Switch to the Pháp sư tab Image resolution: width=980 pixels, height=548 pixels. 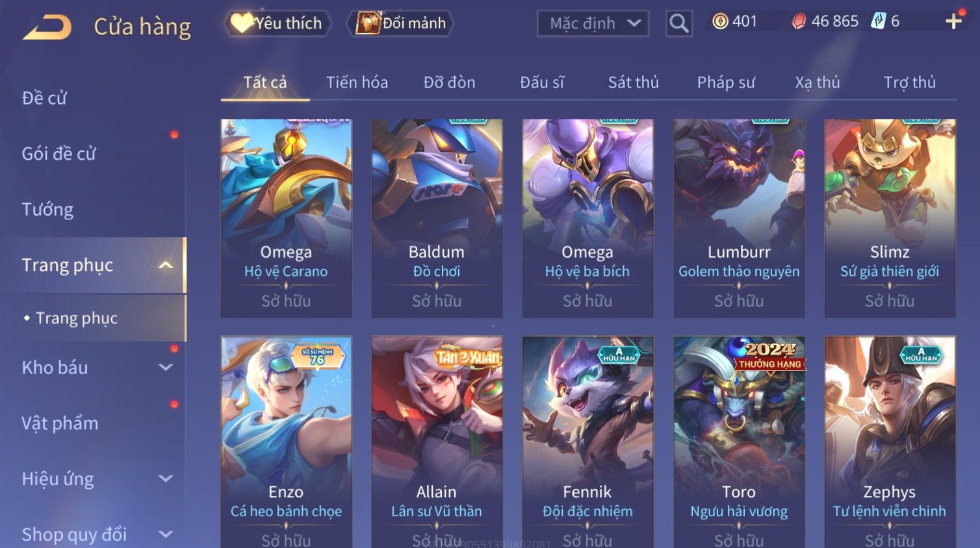coord(726,82)
